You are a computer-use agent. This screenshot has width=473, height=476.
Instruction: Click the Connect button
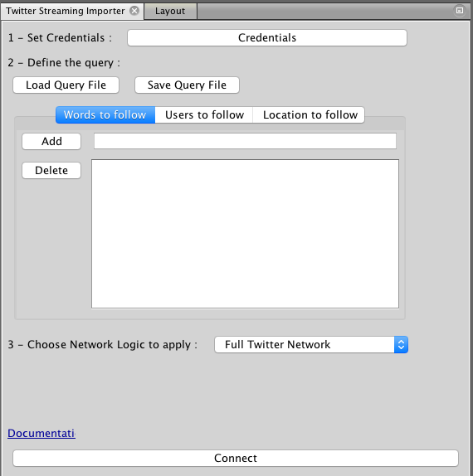[236, 458]
